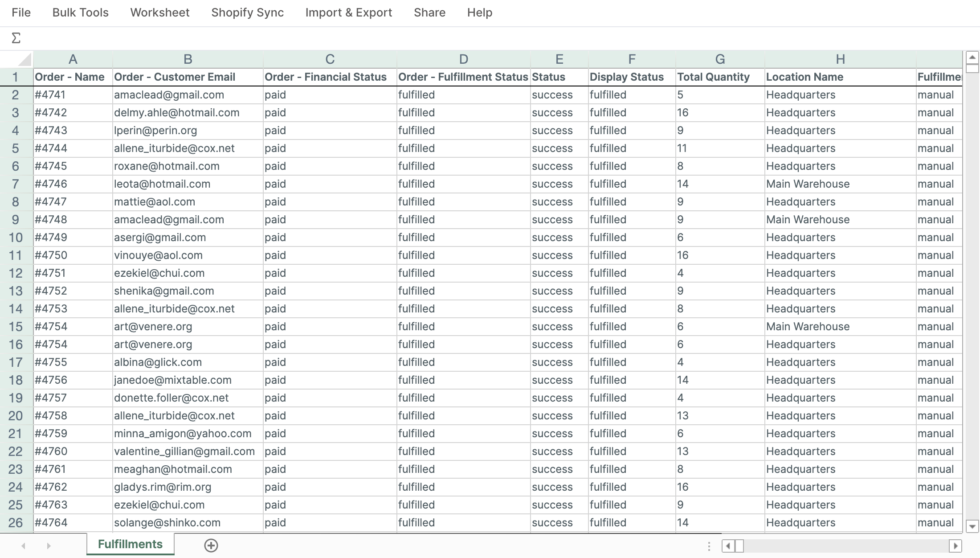Click the 'Order - Name' header cell
This screenshot has height=558, width=980.
73,77
